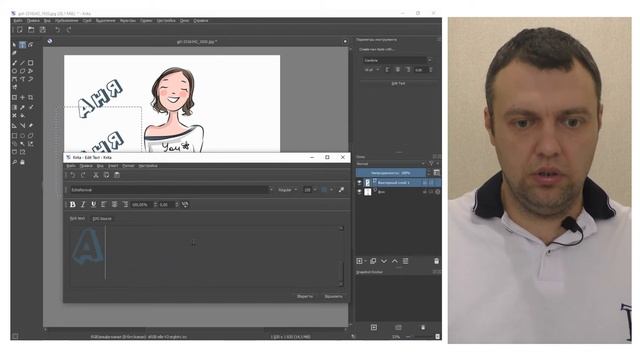Align text left in Edit Text
The width and height of the screenshot is (640, 360).
point(104,204)
